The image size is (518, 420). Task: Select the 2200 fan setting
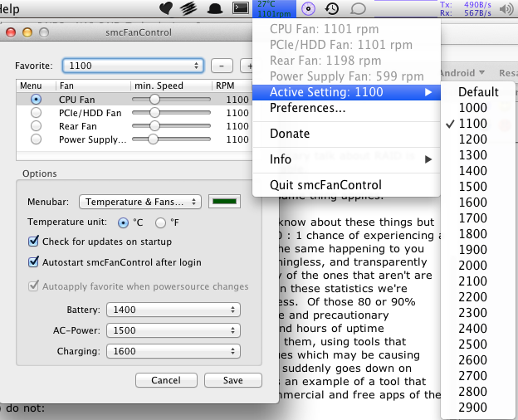[478, 297]
